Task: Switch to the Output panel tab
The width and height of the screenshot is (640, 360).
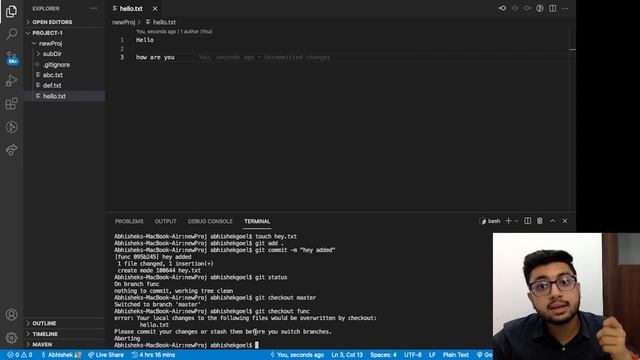Action: 165,221
